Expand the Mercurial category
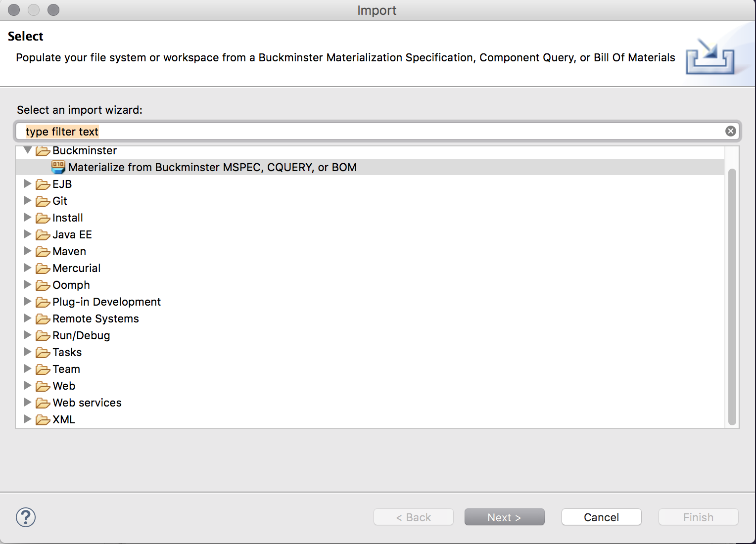 tap(28, 268)
